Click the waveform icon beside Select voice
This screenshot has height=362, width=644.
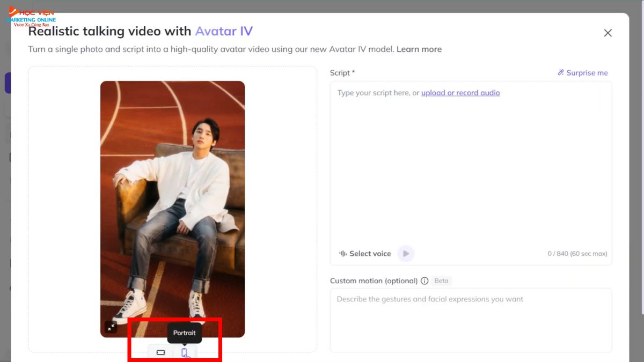click(343, 254)
